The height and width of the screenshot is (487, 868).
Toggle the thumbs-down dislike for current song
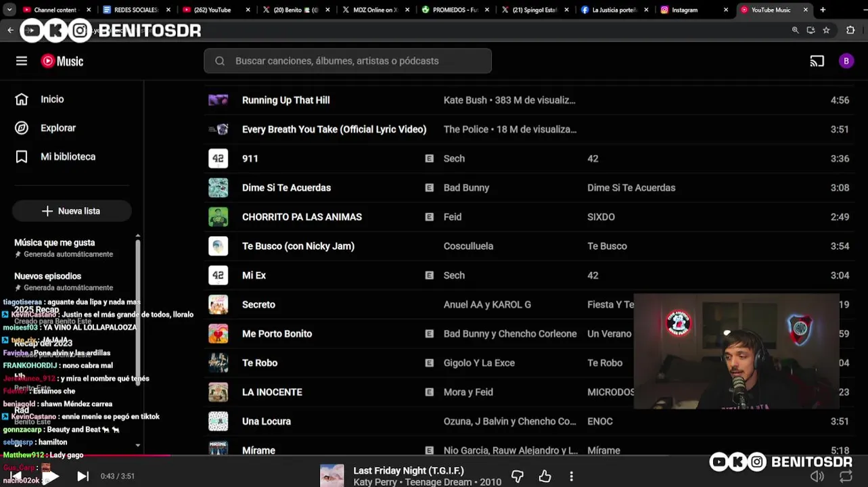pyautogui.click(x=518, y=476)
